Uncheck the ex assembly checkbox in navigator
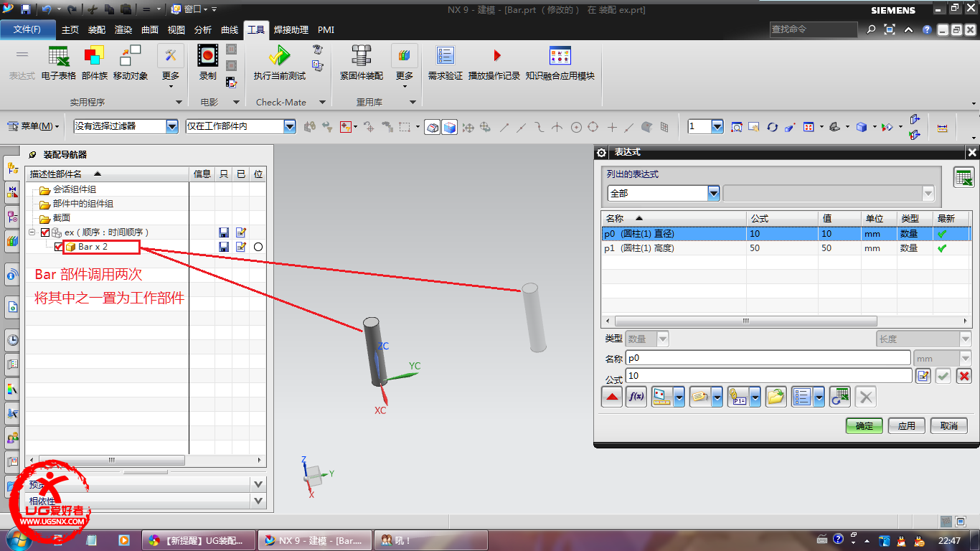Screen dimensions: 980x551 45,232
